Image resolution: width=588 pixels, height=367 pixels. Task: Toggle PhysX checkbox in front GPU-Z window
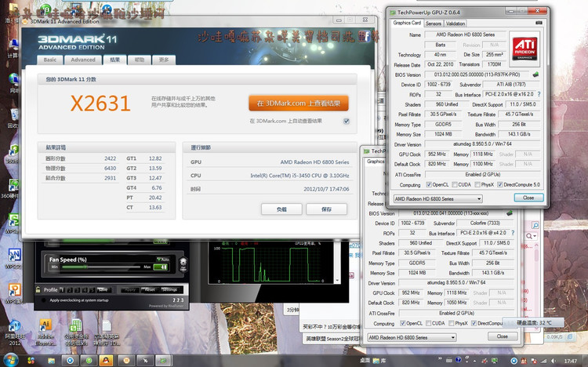click(x=477, y=184)
